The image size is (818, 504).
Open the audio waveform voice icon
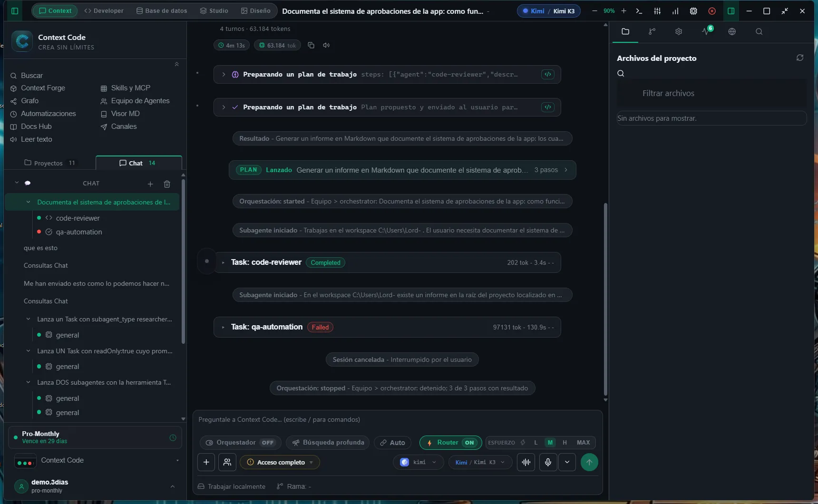[526, 462]
